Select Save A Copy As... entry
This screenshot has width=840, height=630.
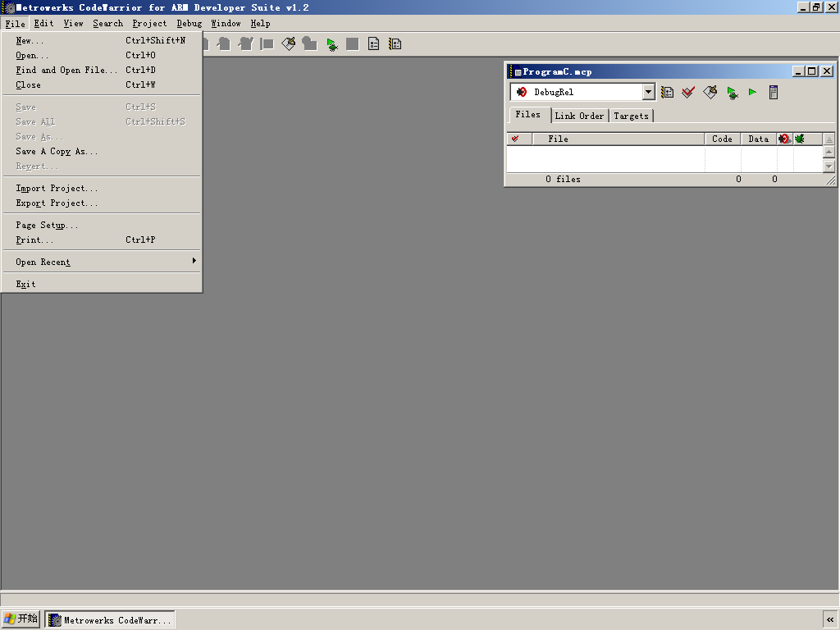pyautogui.click(x=102, y=152)
